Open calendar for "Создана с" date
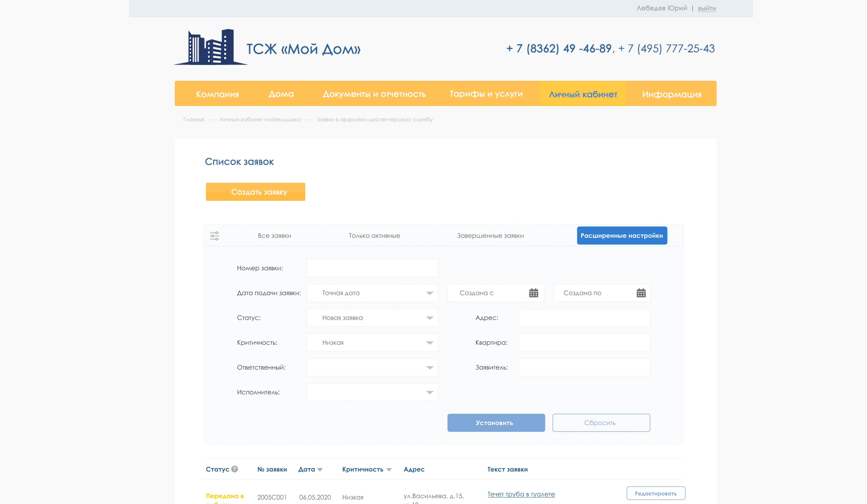867x504 pixels. (533, 293)
